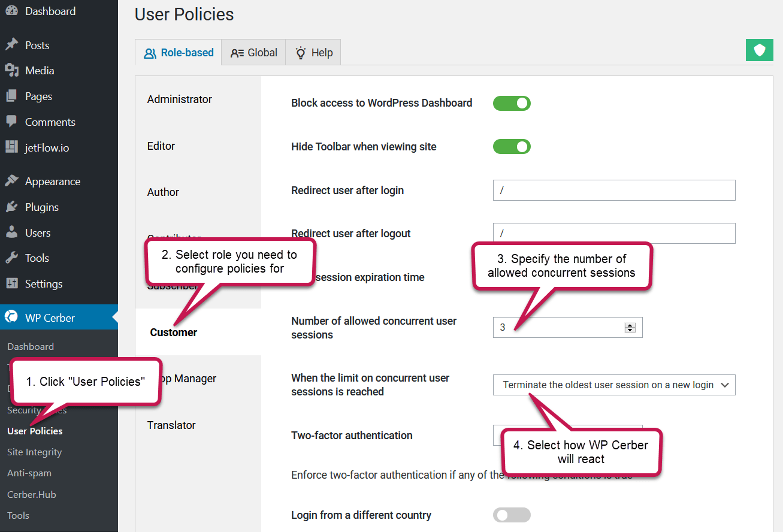Screen dimensions: 783x532
Task: Select the Translator role
Action: pyautogui.click(x=171, y=425)
